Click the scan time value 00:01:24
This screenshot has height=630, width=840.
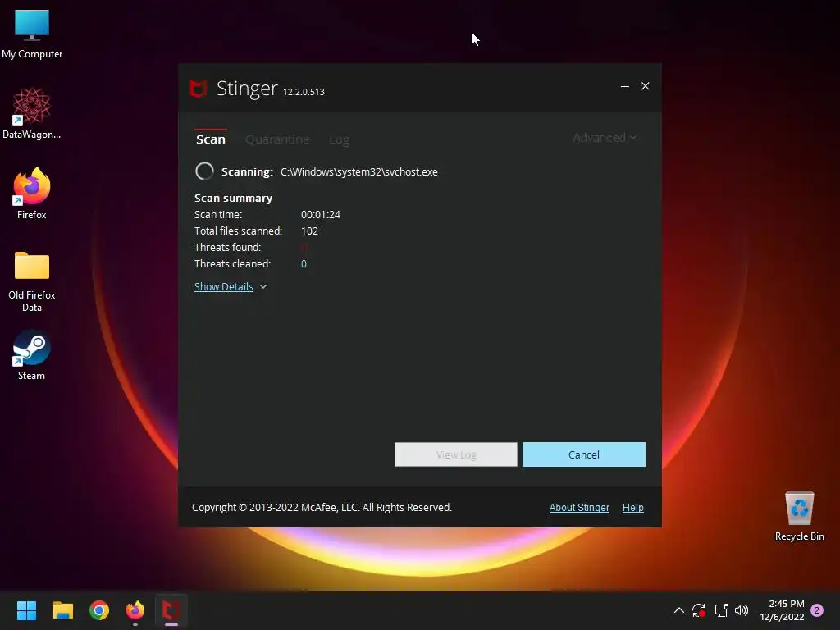(321, 214)
